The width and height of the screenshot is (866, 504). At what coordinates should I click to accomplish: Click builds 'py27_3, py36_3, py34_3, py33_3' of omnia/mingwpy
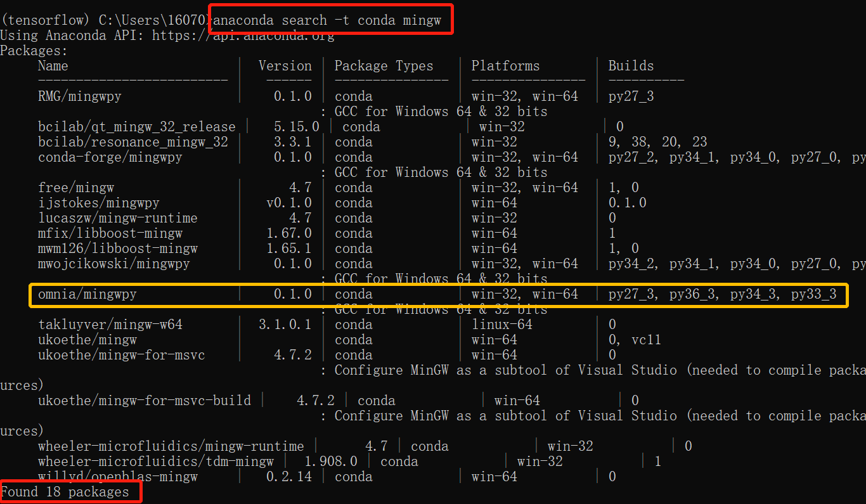coord(723,294)
